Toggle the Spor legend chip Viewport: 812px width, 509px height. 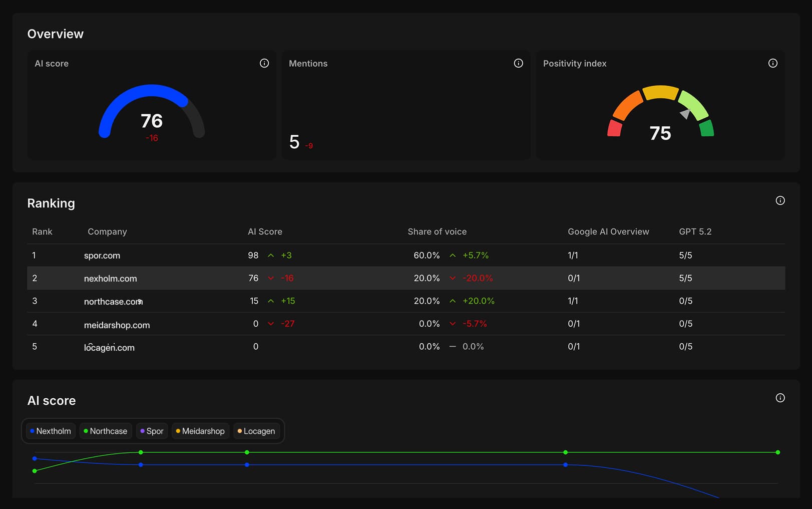pyautogui.click(x=152, y=431)
